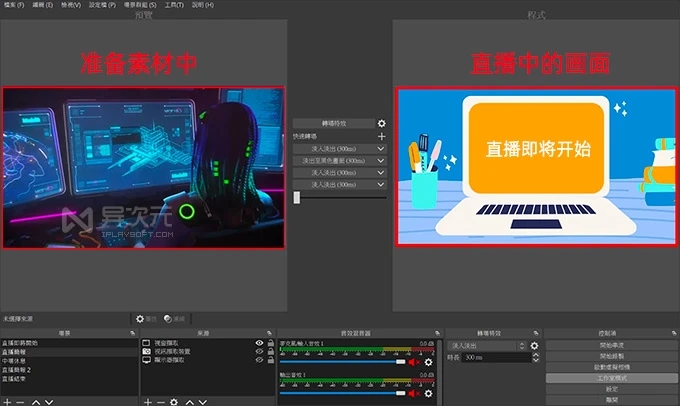Click the add scene plus icon
680x406 pixels.
pos(9,400)
